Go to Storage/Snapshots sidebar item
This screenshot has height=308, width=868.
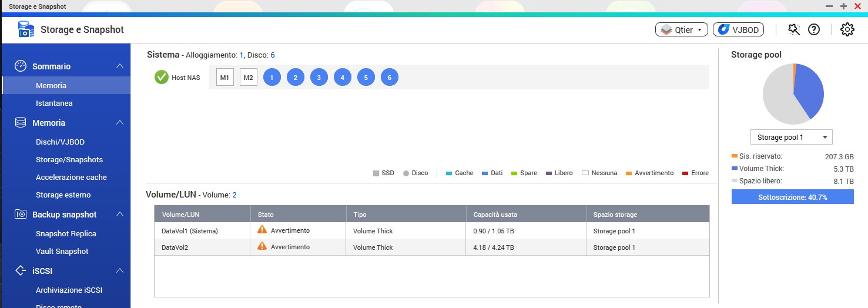click(69, 159)
